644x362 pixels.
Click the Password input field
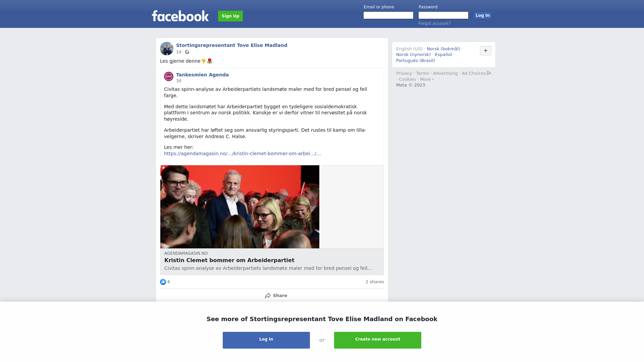point(443,15)
